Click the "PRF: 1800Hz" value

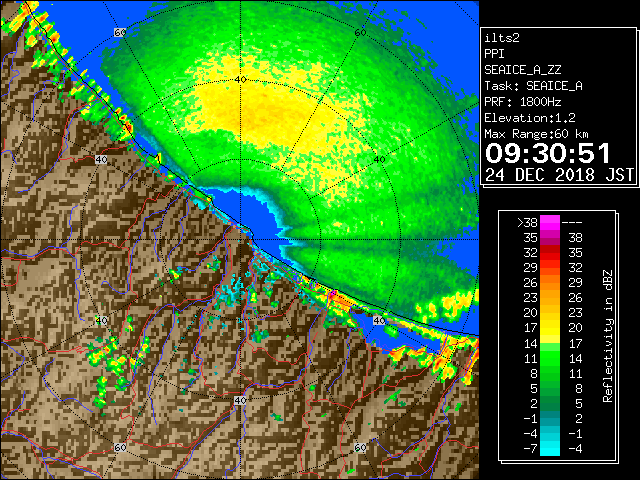(523, 102)
